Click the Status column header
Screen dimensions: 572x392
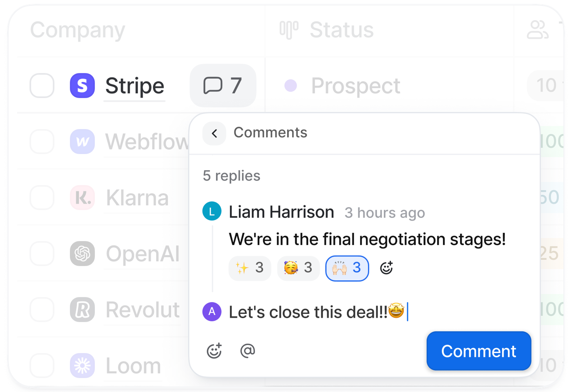click(x=341, y=30)
